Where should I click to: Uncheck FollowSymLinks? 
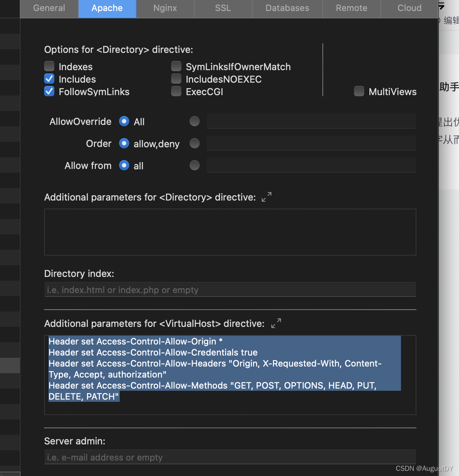(49, 91)
